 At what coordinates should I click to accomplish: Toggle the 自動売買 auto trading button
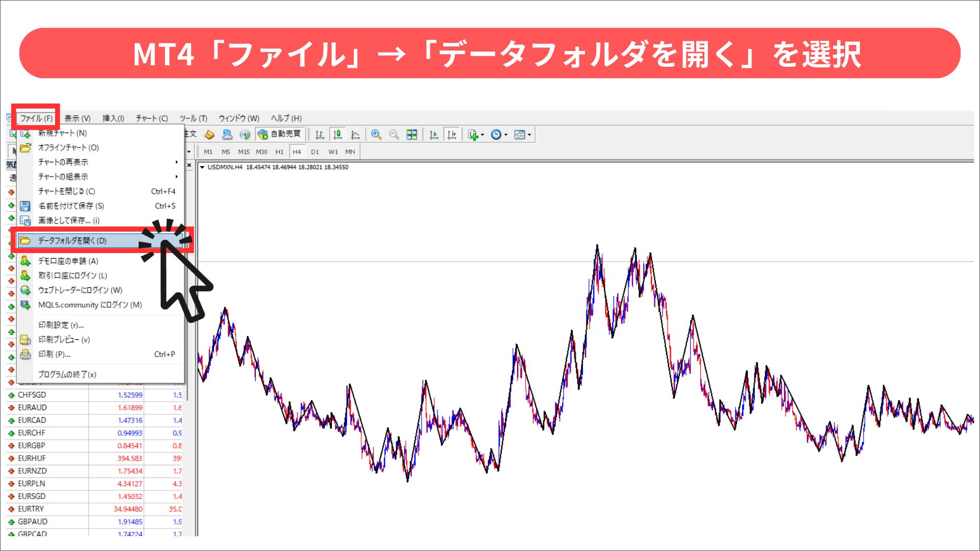(x=280, y=134)
